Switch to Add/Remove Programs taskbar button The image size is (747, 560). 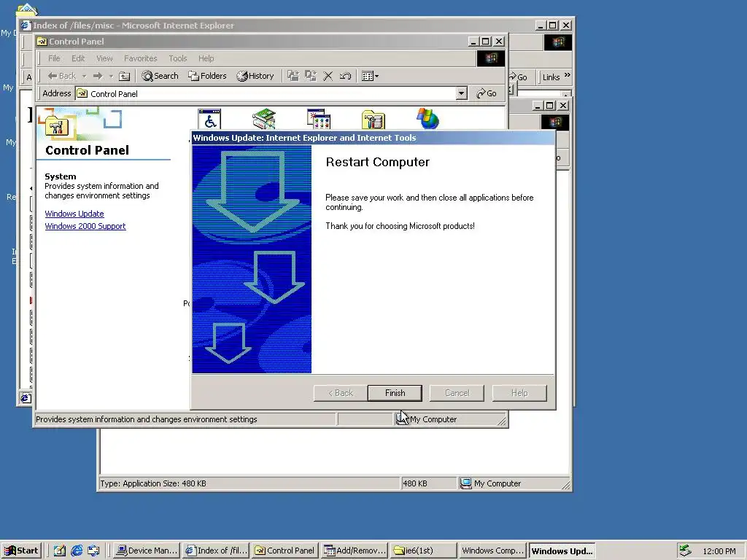coord(354,551)
